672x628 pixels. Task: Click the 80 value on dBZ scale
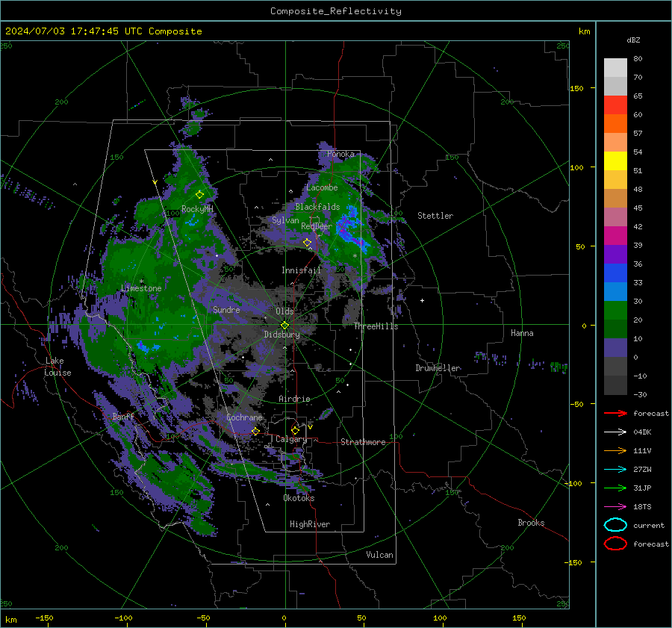(x=638, y=58)
